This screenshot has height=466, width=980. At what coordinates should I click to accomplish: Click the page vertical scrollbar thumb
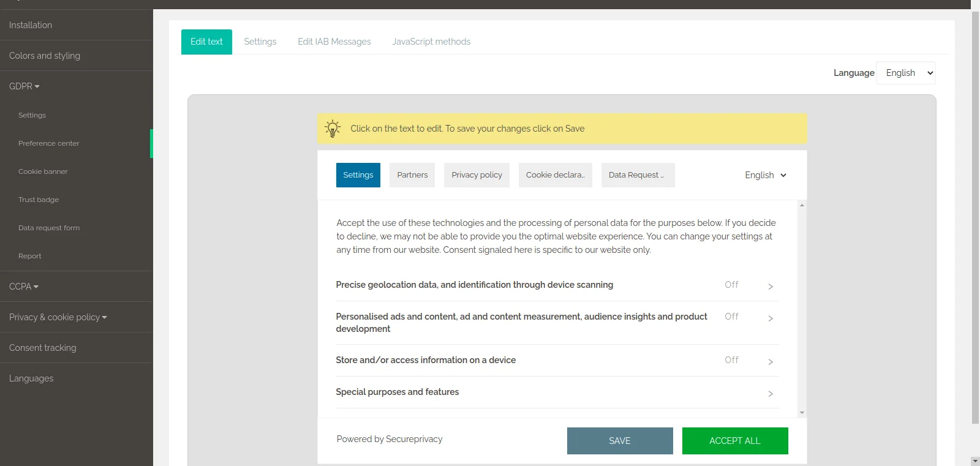[975, 217]
